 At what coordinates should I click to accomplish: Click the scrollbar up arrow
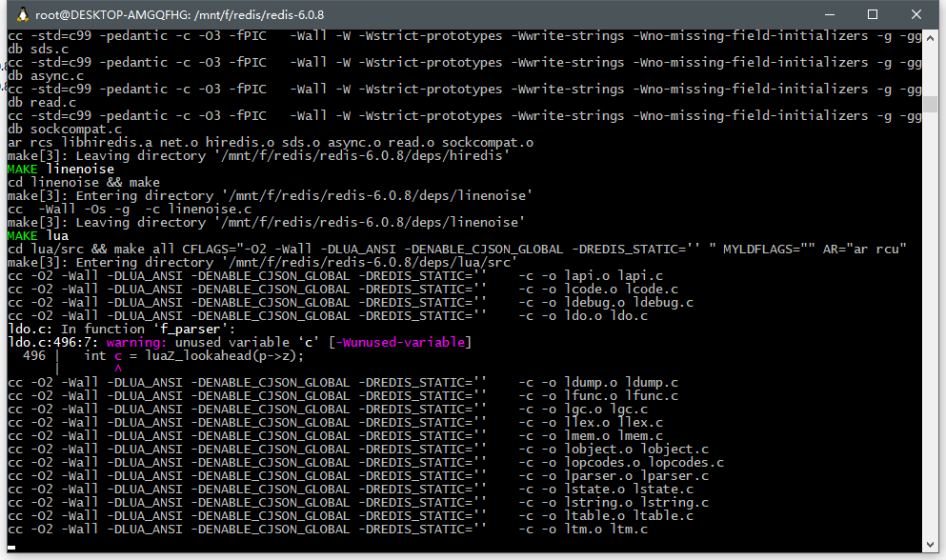click(x=930, y=37)
